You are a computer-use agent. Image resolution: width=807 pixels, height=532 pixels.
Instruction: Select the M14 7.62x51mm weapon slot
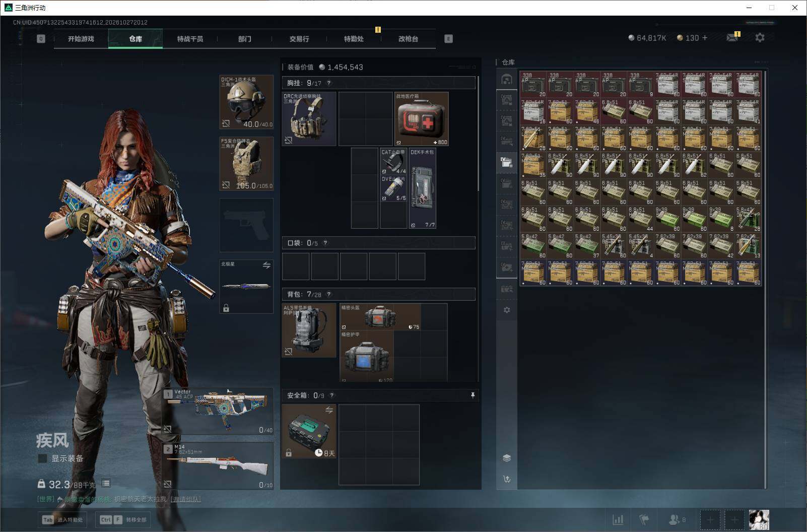(218, 466)
